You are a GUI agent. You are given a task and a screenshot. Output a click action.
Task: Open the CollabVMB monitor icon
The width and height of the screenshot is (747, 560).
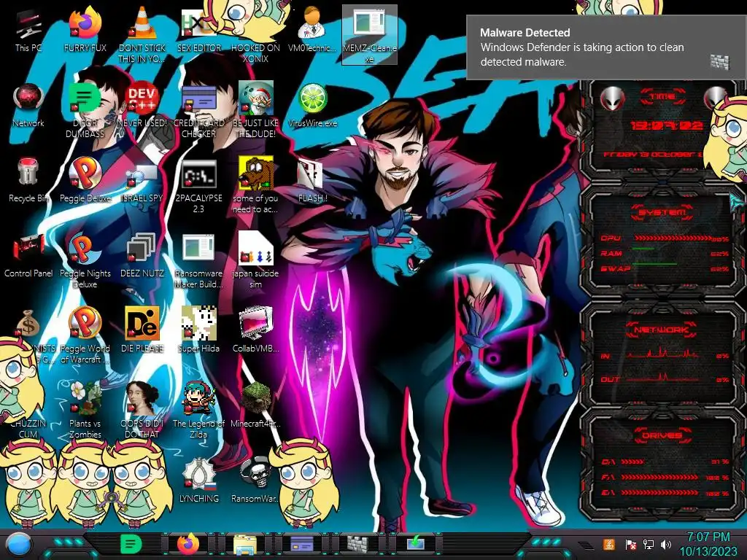[x=255, y=331]
